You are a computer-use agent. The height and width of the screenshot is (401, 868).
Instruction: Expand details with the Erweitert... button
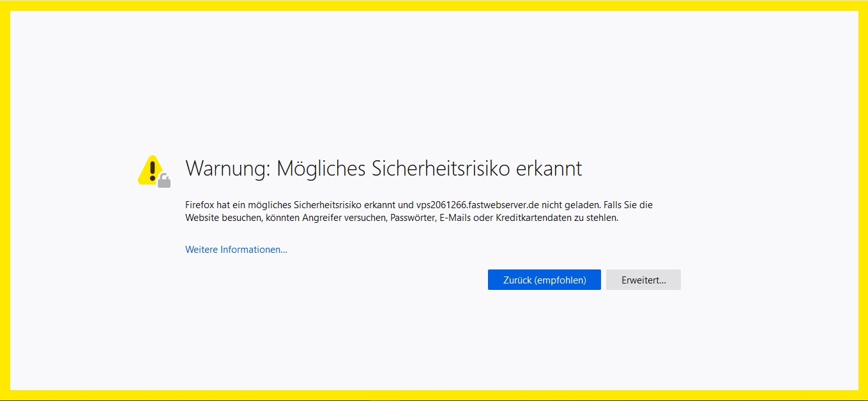643,280
